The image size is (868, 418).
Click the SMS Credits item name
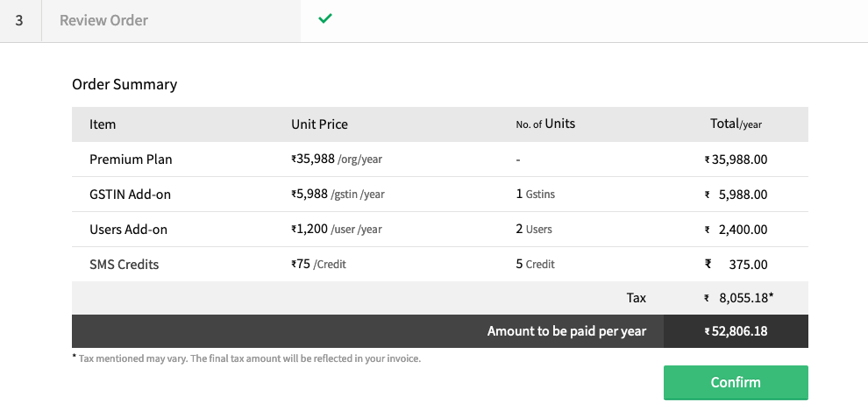125,265
